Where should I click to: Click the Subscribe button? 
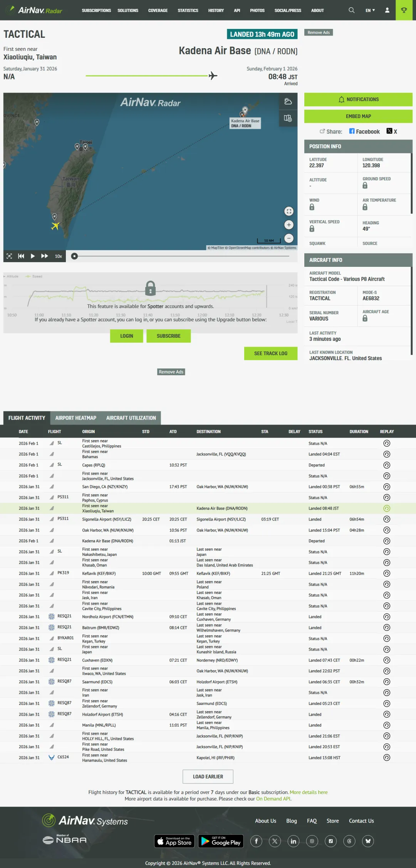(x=169, y=336)
